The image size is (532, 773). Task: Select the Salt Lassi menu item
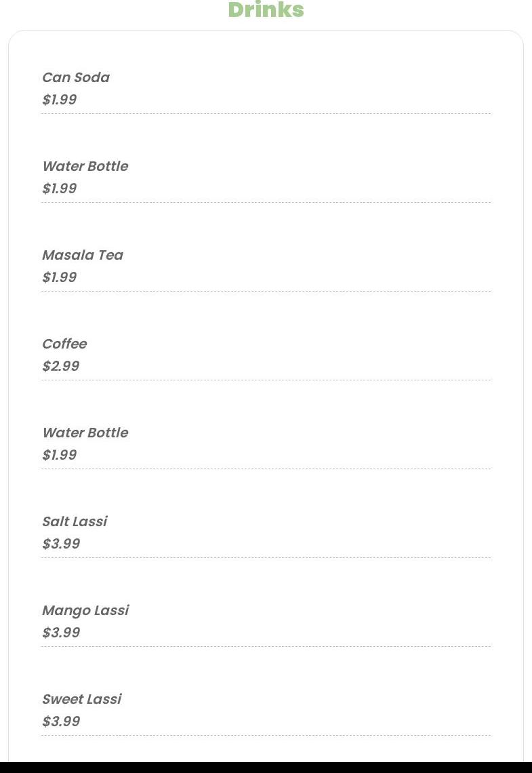[x=75, y=521]
